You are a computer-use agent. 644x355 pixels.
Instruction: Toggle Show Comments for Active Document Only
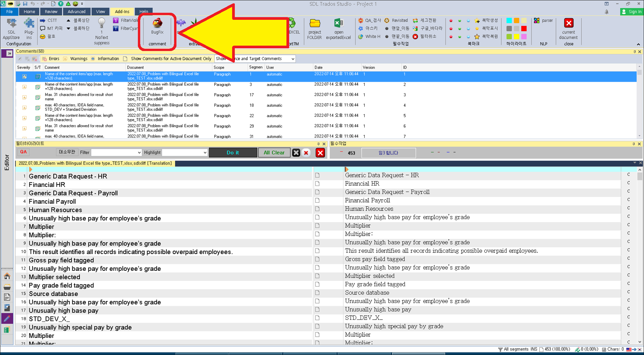[167, 59]
